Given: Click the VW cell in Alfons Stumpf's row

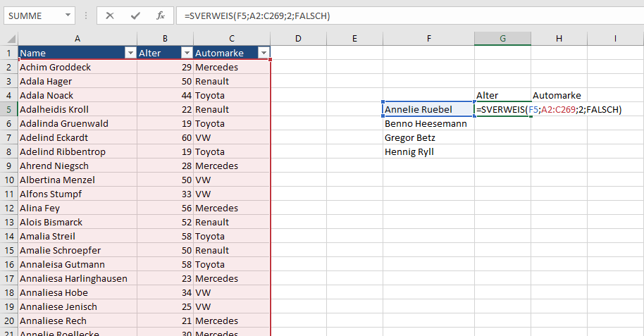Looking at the screenshot, I should coord(232,194).
